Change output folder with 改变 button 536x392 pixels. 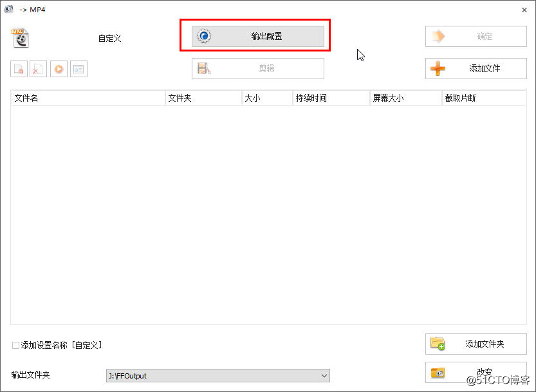pyautogui.click(x=476, y=372)
